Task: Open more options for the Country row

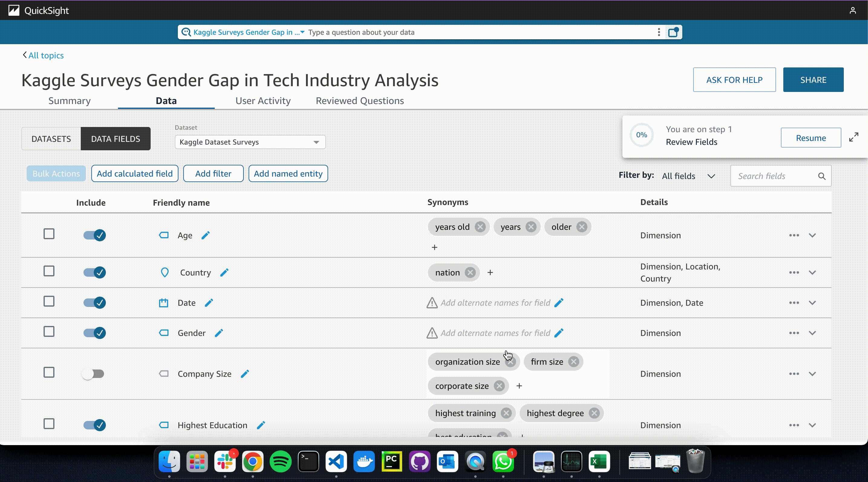Action: (794, 272)
